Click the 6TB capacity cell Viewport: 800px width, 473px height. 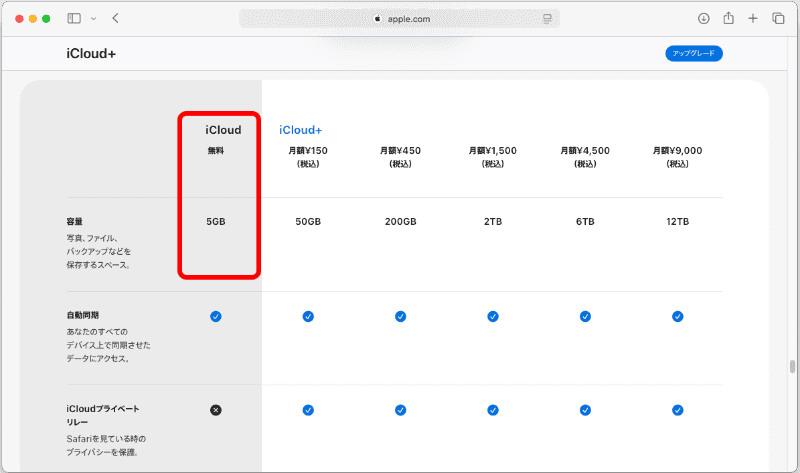585,221
